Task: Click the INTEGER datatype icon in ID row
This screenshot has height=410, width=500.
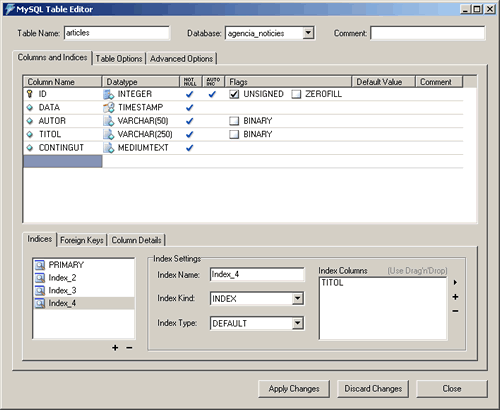Action: (x=108, y=94)
